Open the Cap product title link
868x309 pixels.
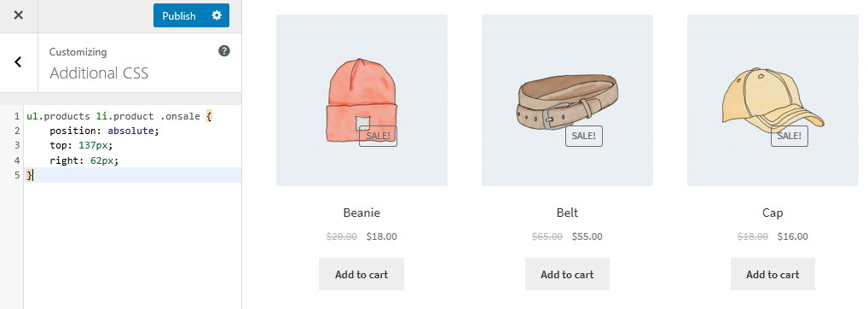pyautogui.click(x=773, y=213)
